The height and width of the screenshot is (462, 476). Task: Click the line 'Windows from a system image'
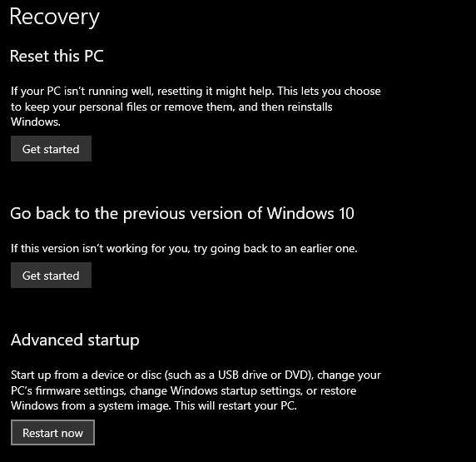[154, 406]
